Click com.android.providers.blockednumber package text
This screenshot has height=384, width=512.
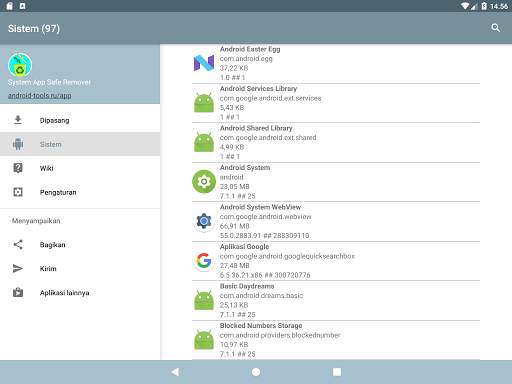(x=280, y=335)
